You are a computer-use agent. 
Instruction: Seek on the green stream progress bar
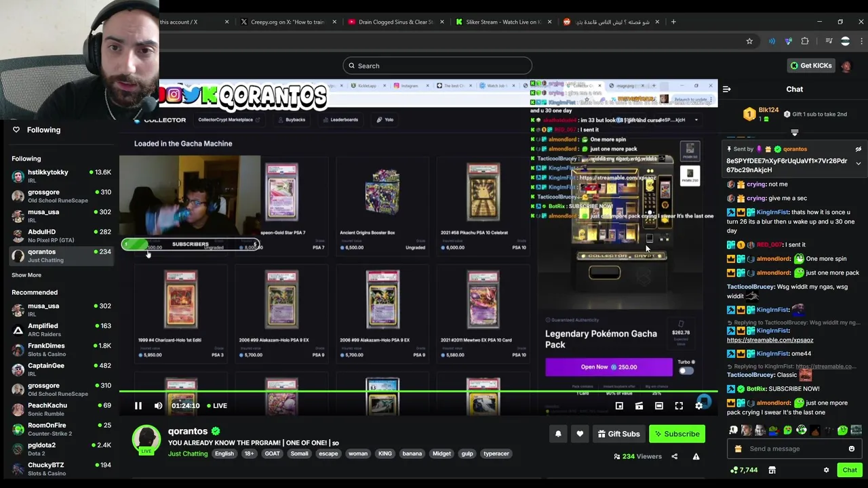pyautogui.click(x=418, y=392)
